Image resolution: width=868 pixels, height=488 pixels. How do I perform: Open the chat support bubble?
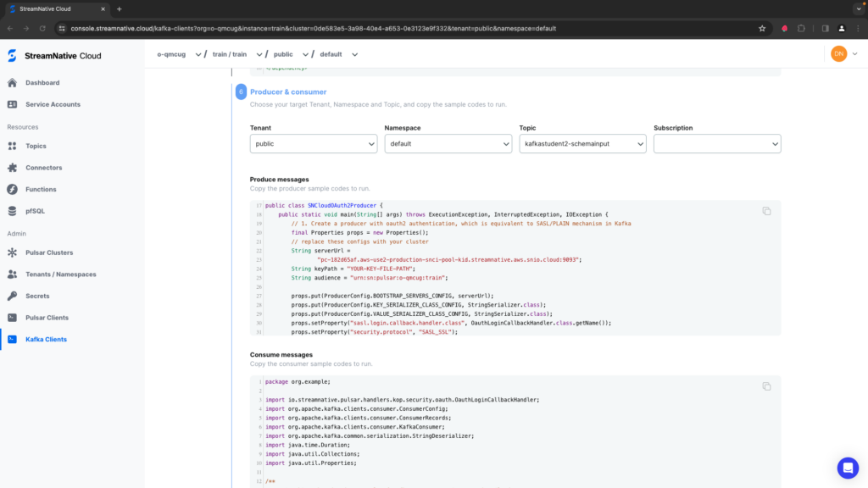tap(847, 468)
